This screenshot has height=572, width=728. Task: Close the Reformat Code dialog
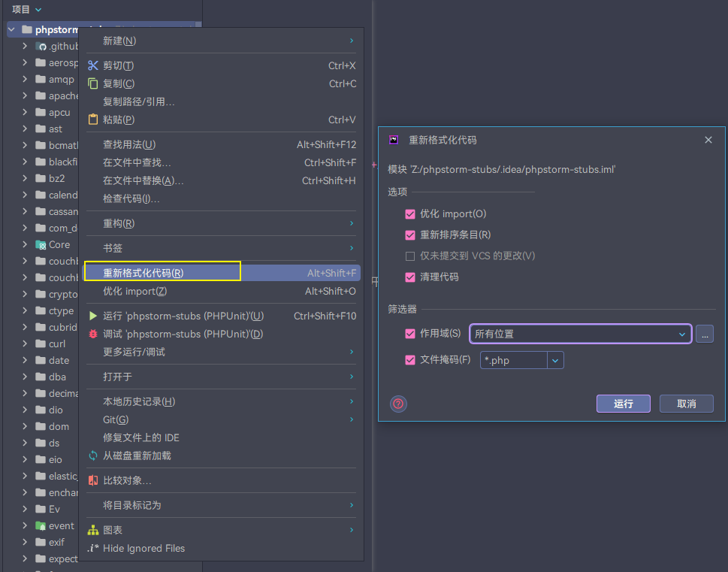click(x=708, y=140)
